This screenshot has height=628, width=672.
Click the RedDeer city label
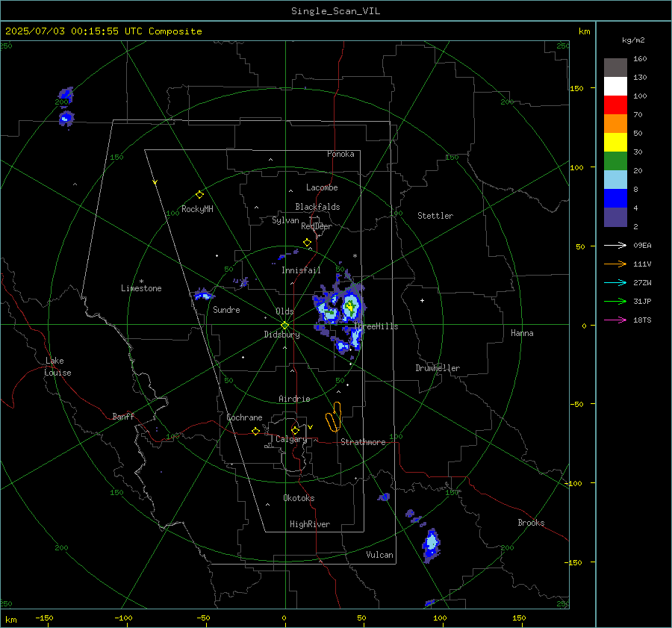317,226
